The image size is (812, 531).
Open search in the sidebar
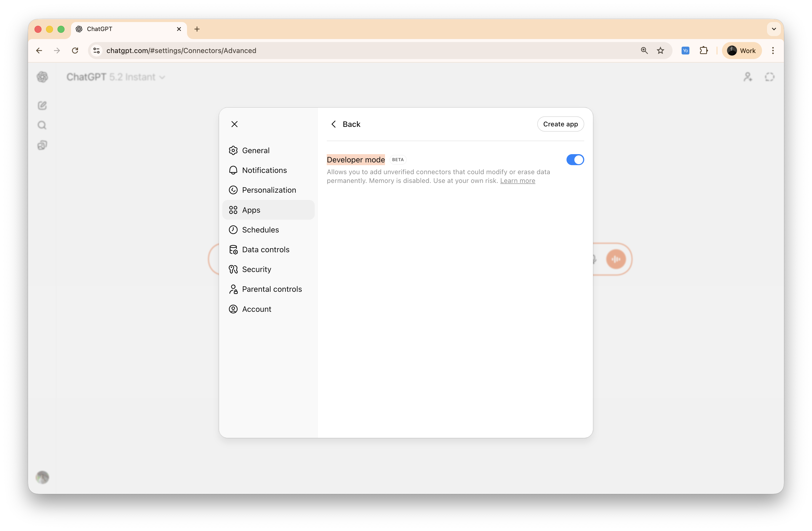(41, 125)
